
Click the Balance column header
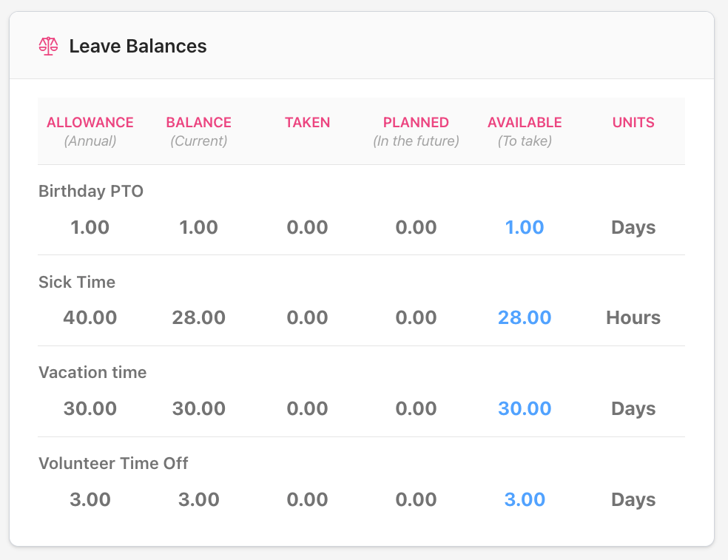[x=198, y=123]
